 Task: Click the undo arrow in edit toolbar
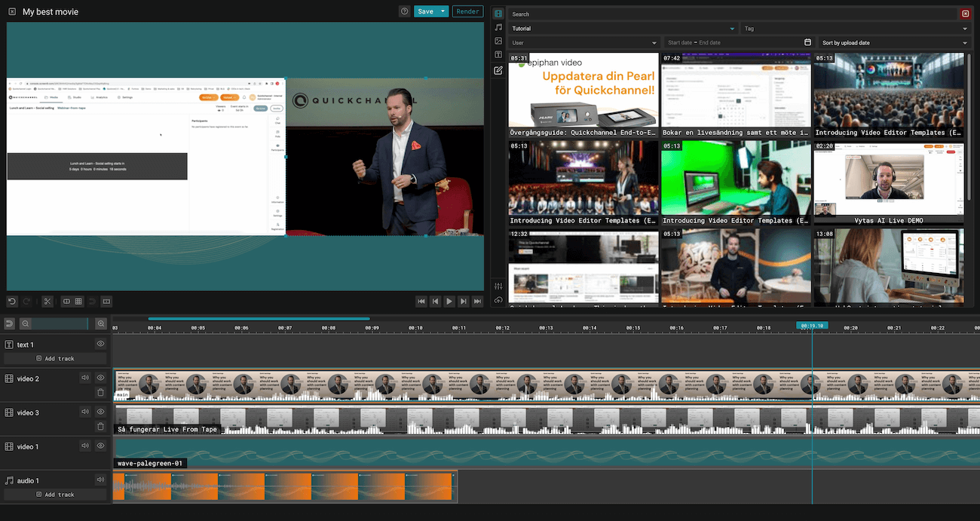tap(11, 301)
